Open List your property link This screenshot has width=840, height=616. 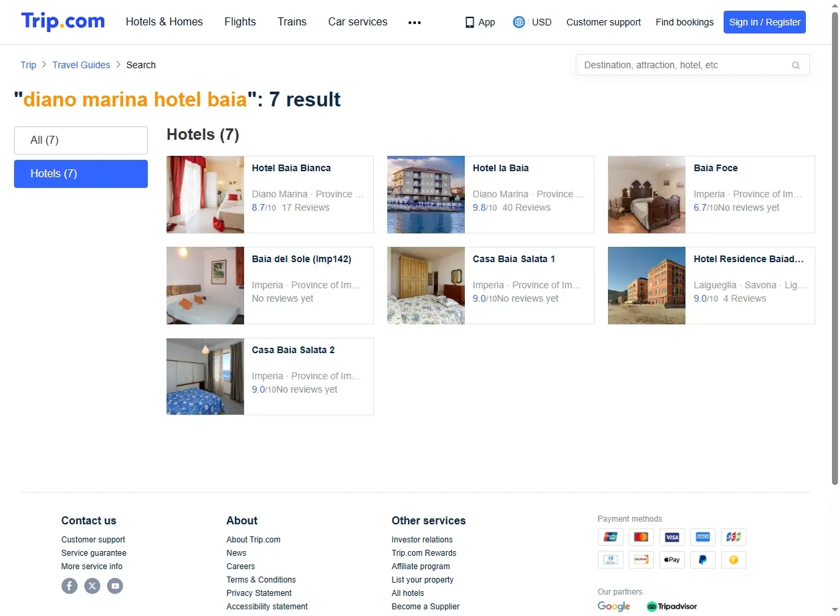(423, 580)
